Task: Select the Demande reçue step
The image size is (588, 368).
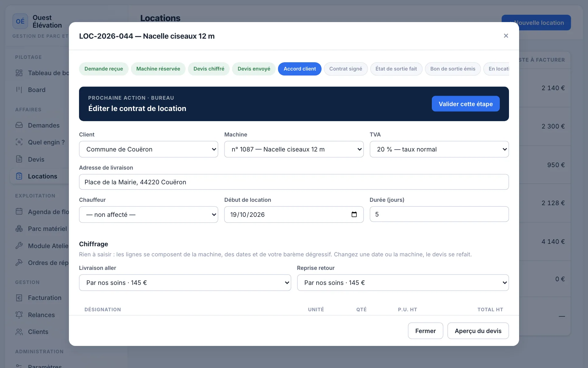Action: [x=104, y=69]
